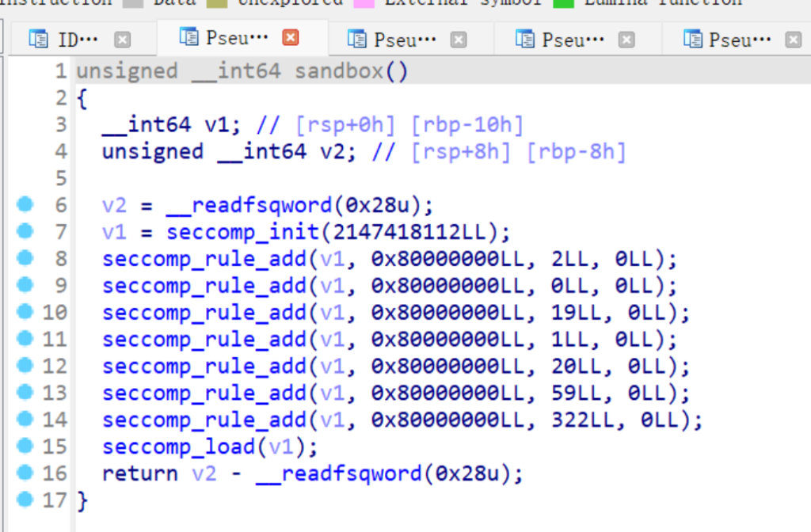Screen dimensions: 811x532
Task: Close the last Pseudocode tab on right
Action: click(794, 39)
